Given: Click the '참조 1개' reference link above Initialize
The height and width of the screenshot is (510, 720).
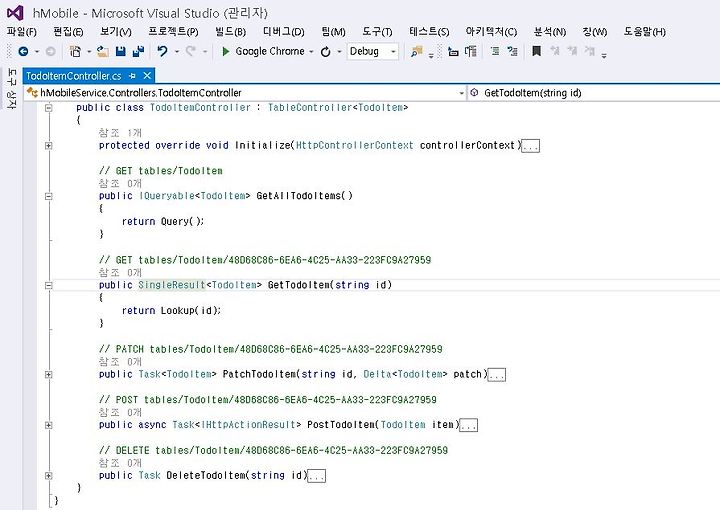Looking at the screenshot, I should point(120,133).
